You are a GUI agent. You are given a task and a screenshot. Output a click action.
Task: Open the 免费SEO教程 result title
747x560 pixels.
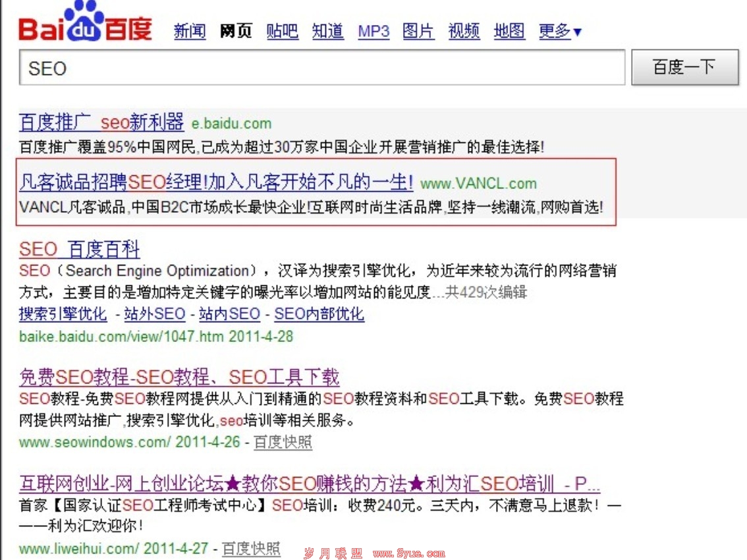[x=180, y=377]
